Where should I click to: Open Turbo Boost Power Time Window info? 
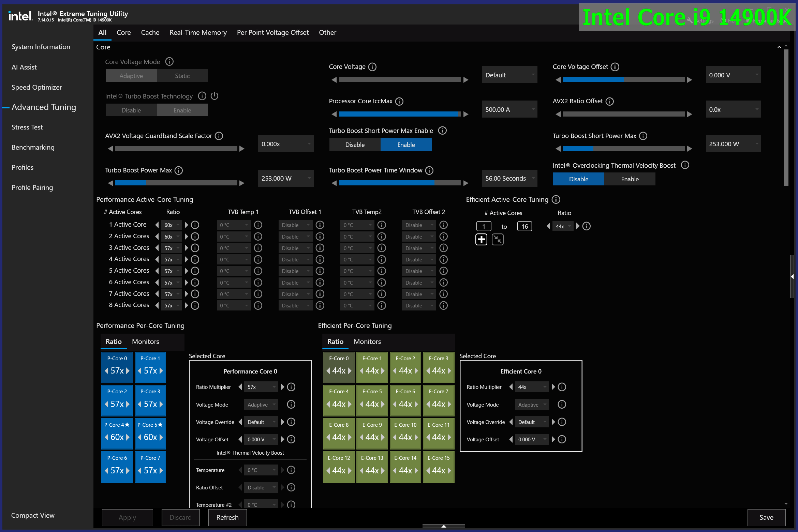(x=429, y=170)
